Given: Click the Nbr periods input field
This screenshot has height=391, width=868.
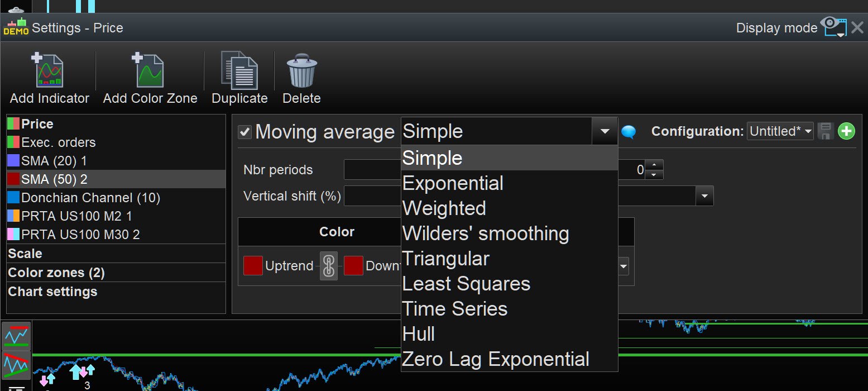Looking at the screenshot, I should (372, 170).
